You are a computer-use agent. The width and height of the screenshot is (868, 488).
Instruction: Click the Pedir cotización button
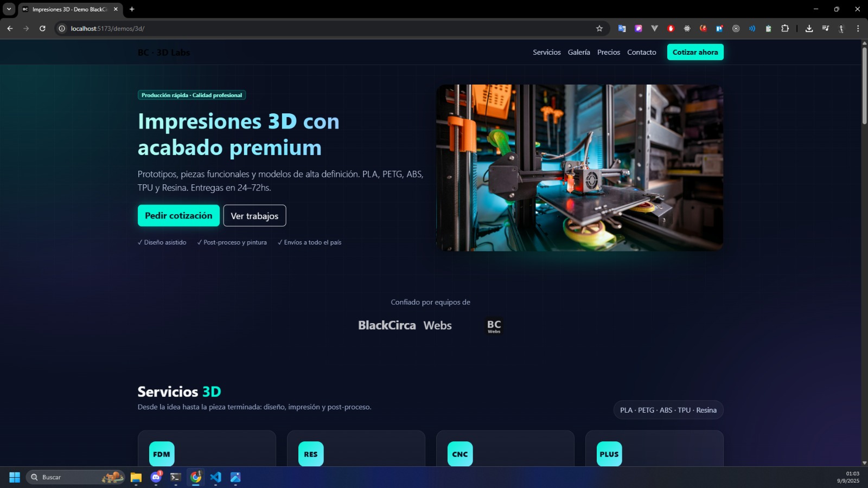178,216
